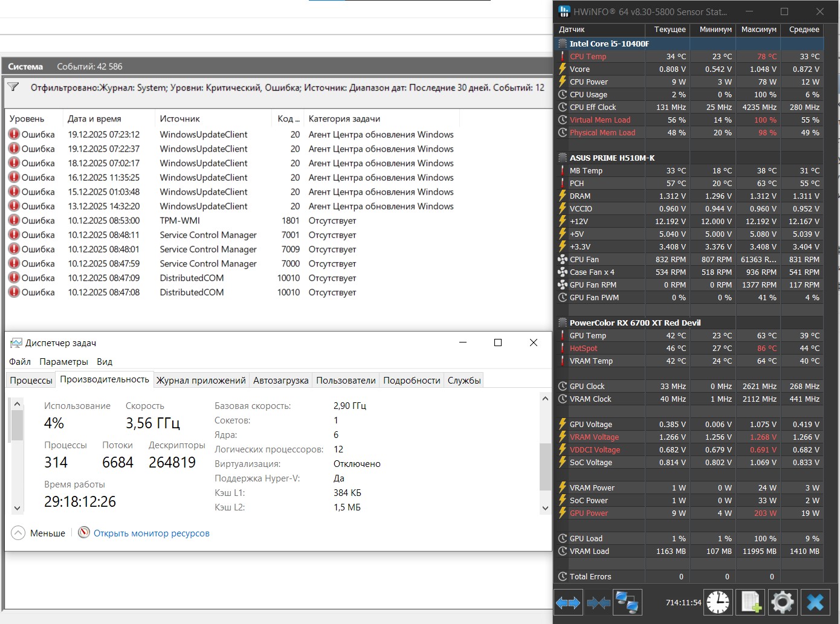Open the Вид menu in Task Manager

pyautogui.click(x=105, y=362)
